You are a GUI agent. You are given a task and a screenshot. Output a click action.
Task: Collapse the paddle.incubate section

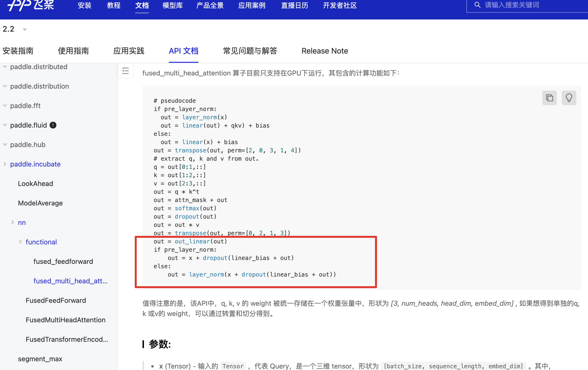tap(5, 164)
